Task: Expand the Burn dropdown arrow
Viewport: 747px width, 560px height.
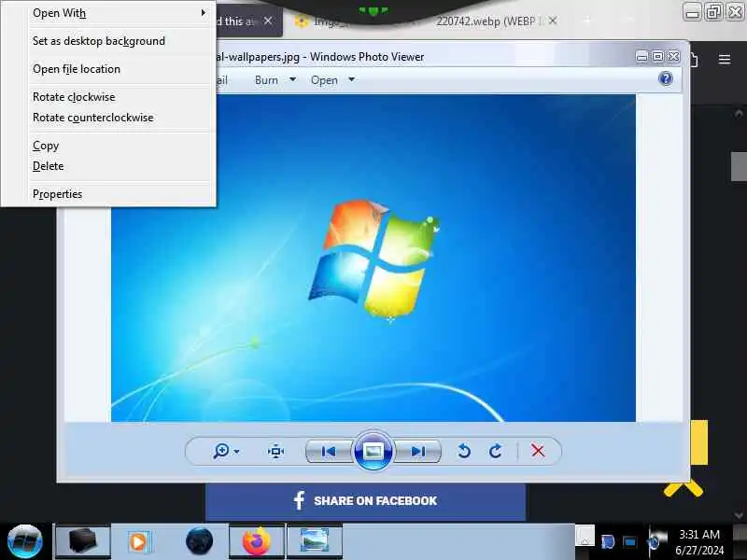Action: click(292, 79)
